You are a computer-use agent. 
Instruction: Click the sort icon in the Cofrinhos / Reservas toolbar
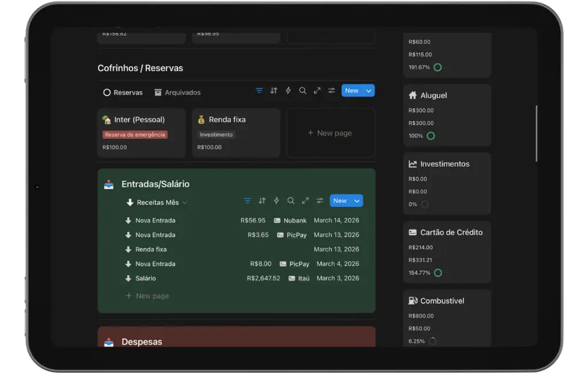click(x=274, y=90)
